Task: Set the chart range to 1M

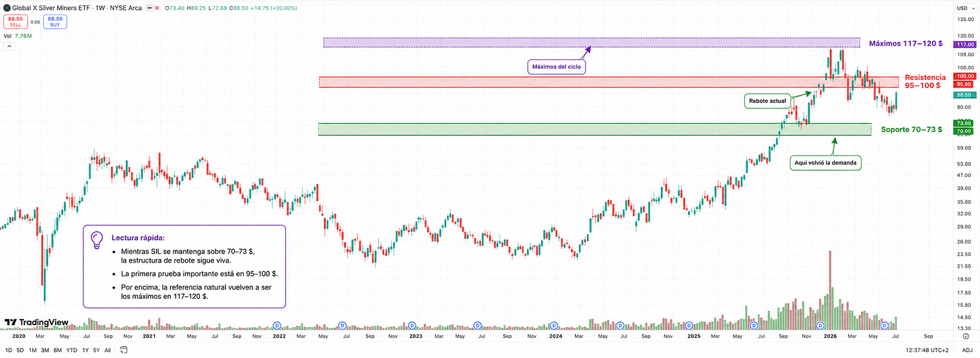Action: [33, 350]
